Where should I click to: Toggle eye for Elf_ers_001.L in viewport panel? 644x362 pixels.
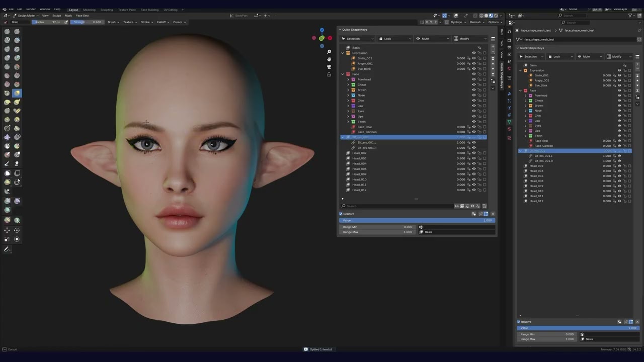[474, 142]
